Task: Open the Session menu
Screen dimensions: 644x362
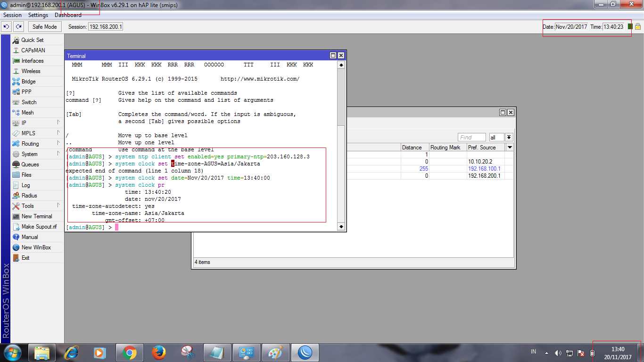Action: click(13, 15)
